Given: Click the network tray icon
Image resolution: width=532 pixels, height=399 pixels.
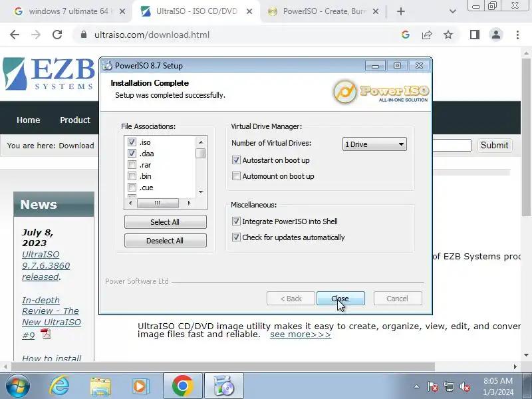Looking at the screenshot, I should point(448,386).
